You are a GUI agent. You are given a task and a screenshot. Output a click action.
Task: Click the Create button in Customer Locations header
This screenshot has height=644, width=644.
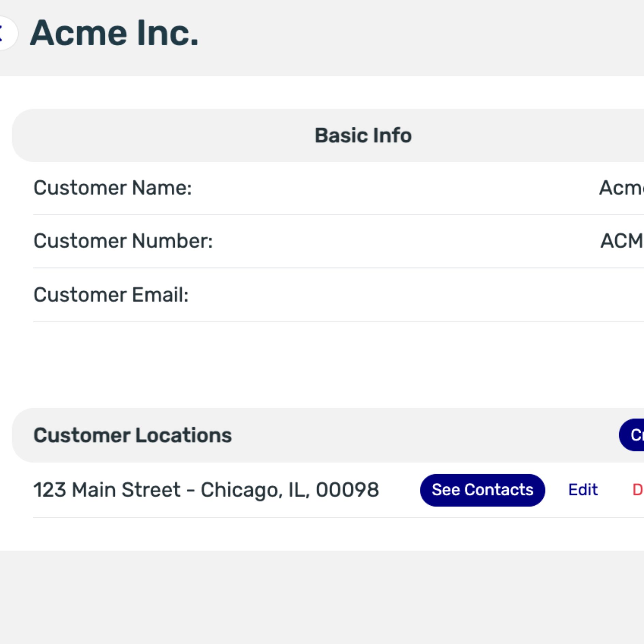pyautogui.click(x=637, y=434)
